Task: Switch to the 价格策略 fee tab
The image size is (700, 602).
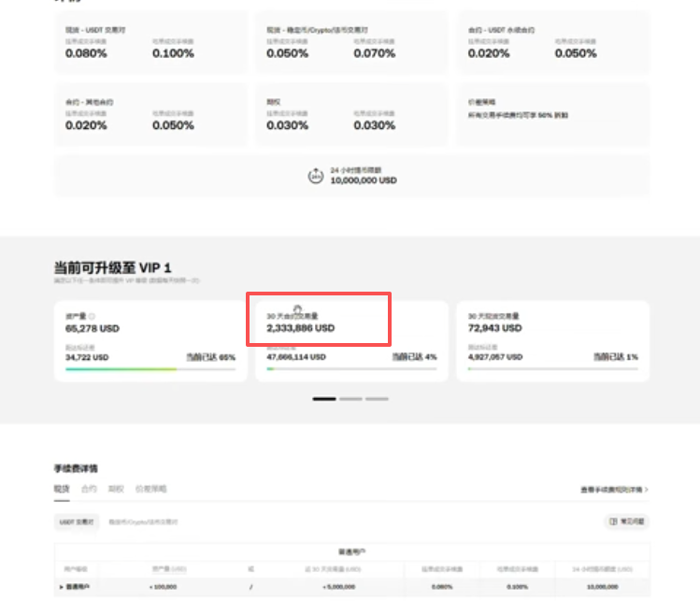Action: 150,489
